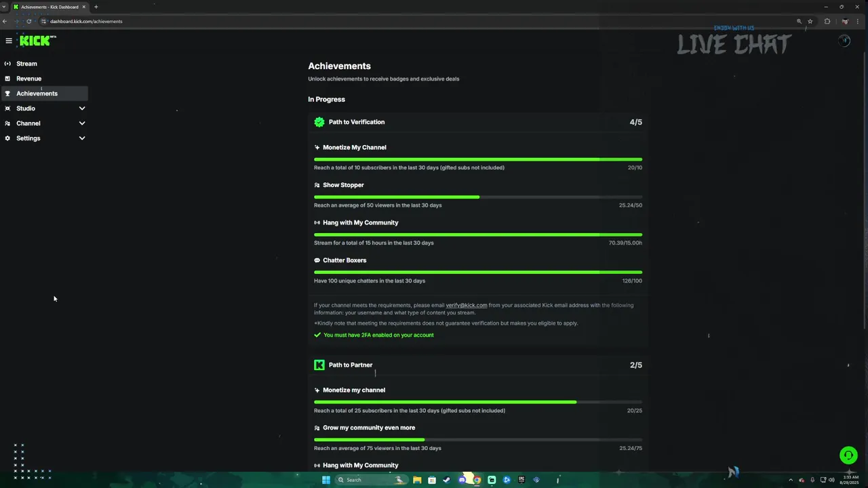Expand the Channel chevron

point(82,123)
